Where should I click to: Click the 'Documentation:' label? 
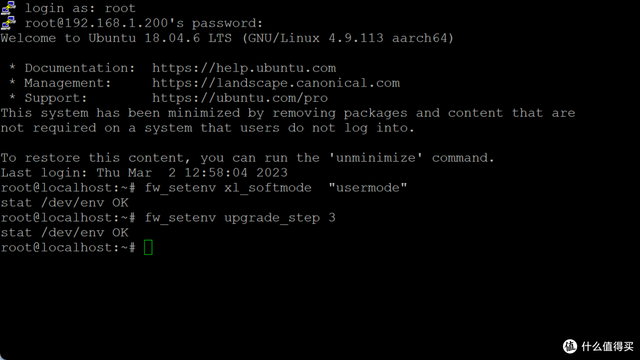(80, 68)
